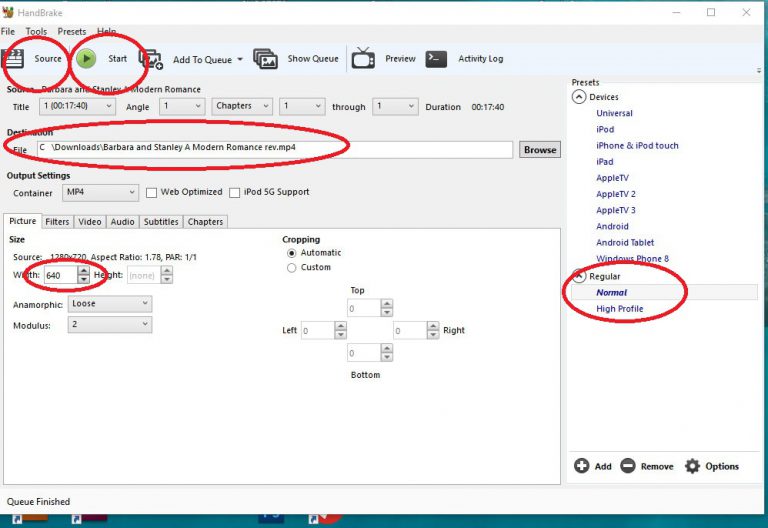Select the Windows Phone 8 preset
The image size is (768, 528).
point(632,259)
